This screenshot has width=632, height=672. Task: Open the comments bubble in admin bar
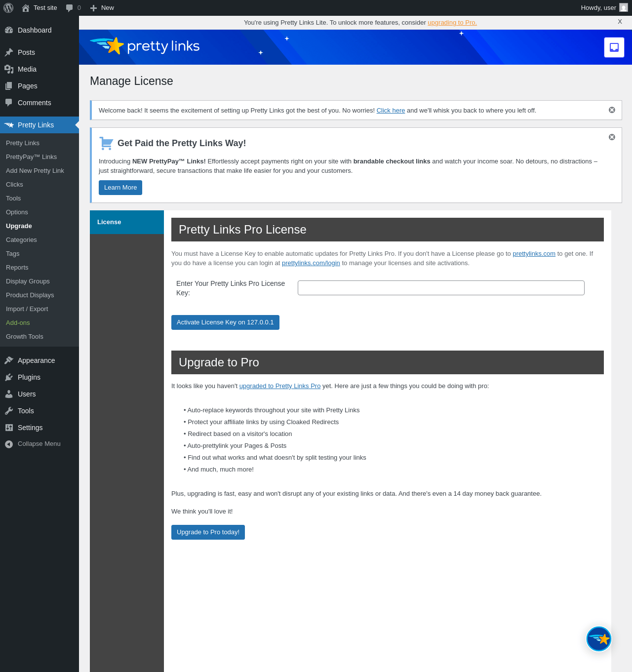[70, 8]
